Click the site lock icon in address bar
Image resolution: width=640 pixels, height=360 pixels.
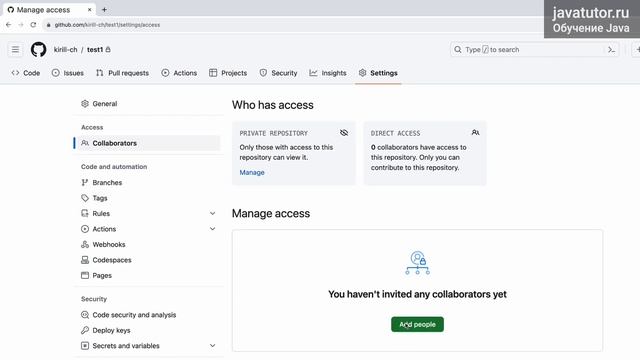pos(49,25)
